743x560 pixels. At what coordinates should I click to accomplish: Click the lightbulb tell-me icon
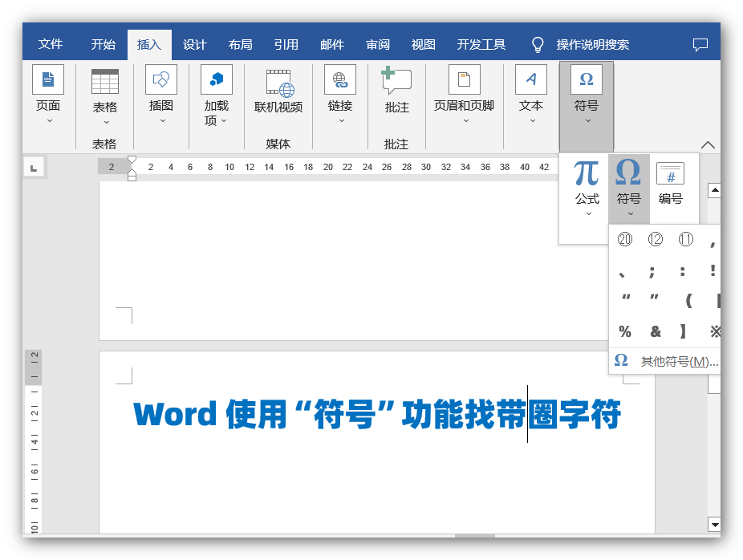click(538, 45)
